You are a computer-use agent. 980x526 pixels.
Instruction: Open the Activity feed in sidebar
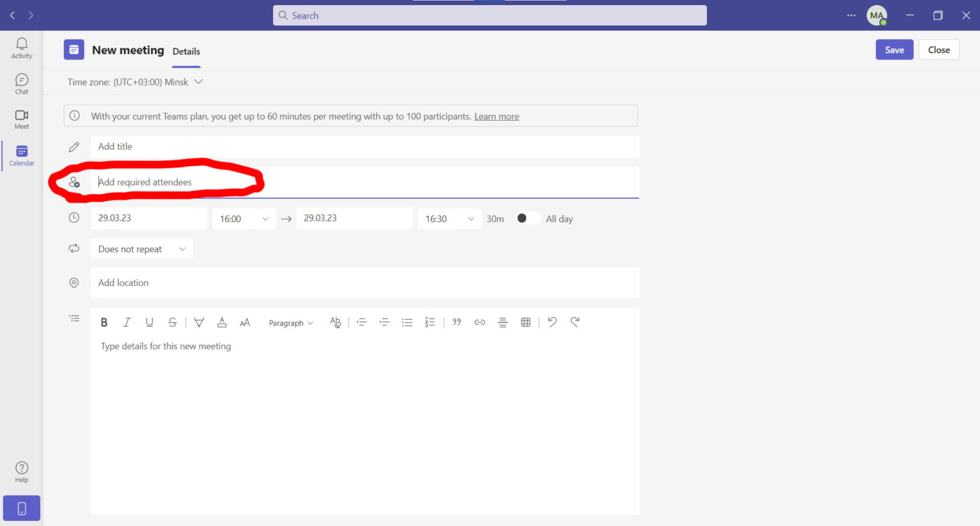(22, 48)
